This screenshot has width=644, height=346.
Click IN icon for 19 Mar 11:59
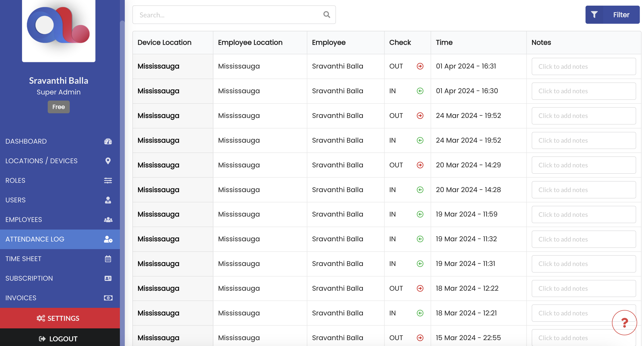coord(420,215)
